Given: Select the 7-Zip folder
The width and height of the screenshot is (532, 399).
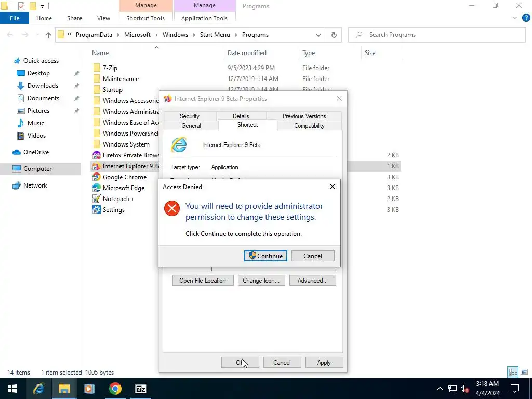Looking at the screenshot, I should coord(110,68).
